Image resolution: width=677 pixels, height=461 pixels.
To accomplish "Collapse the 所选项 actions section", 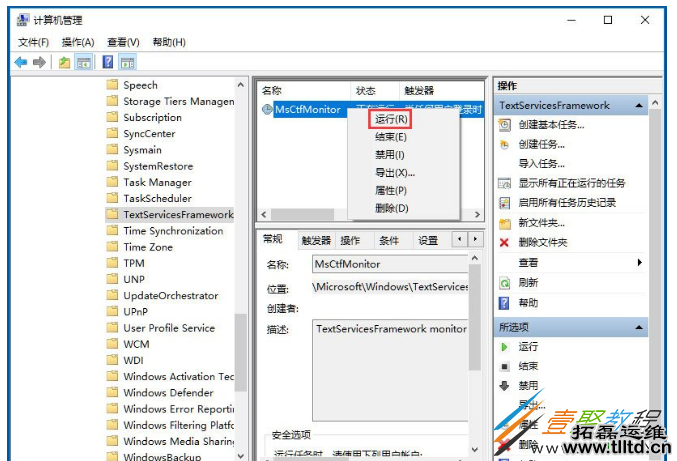I will 639,327.
